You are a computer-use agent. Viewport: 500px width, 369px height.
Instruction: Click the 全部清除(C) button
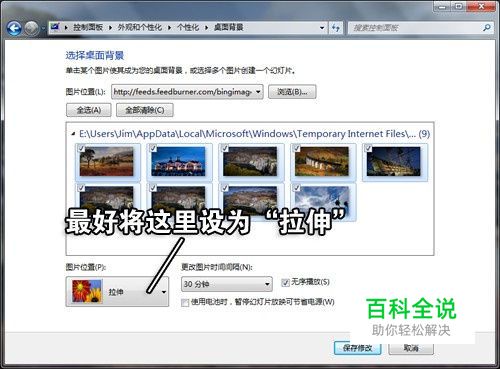click(x=145, y=110)
